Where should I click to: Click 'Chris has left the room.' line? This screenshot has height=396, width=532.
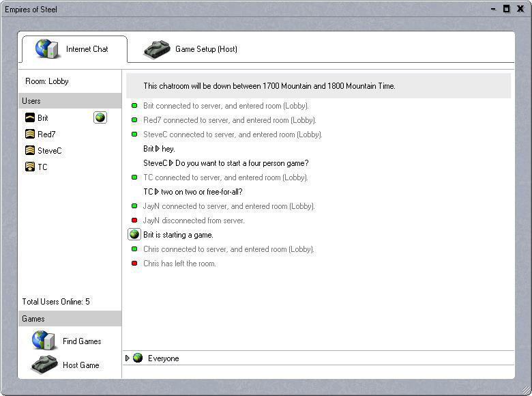point(179,264)
